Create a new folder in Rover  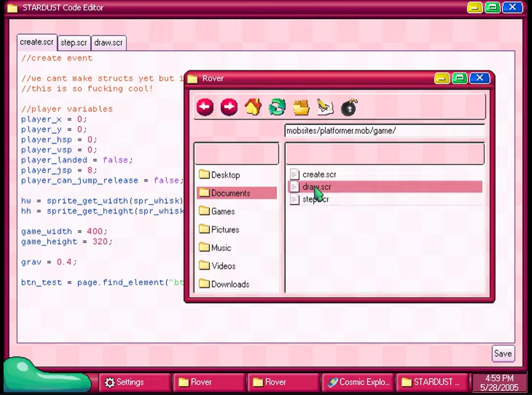point(301,107)
